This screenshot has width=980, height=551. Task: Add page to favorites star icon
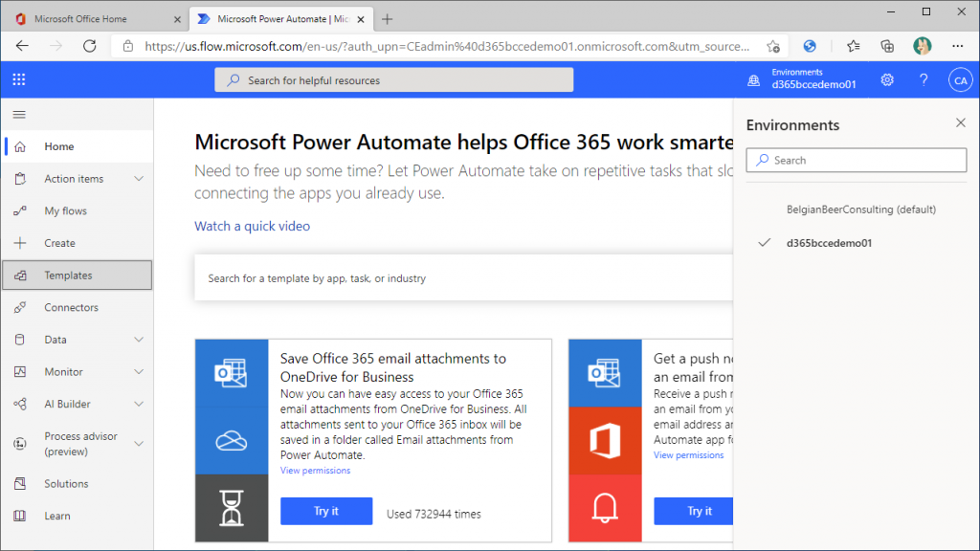coord(773,46)
